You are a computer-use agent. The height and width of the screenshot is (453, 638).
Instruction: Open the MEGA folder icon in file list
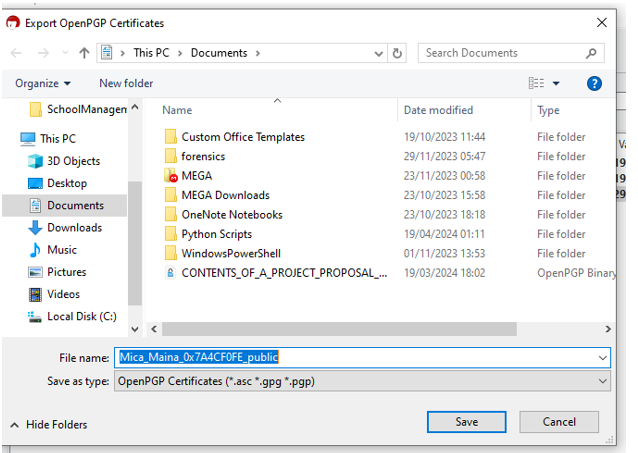171,176
